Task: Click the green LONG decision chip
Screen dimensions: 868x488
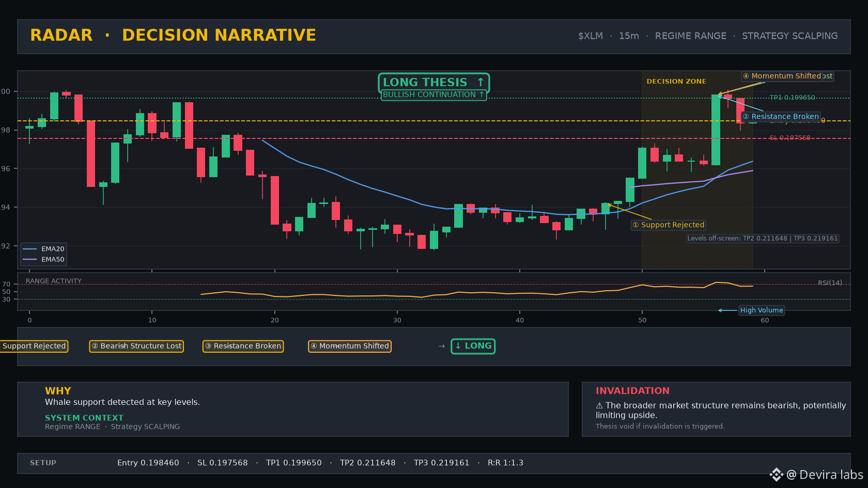Action: (473, 346)
